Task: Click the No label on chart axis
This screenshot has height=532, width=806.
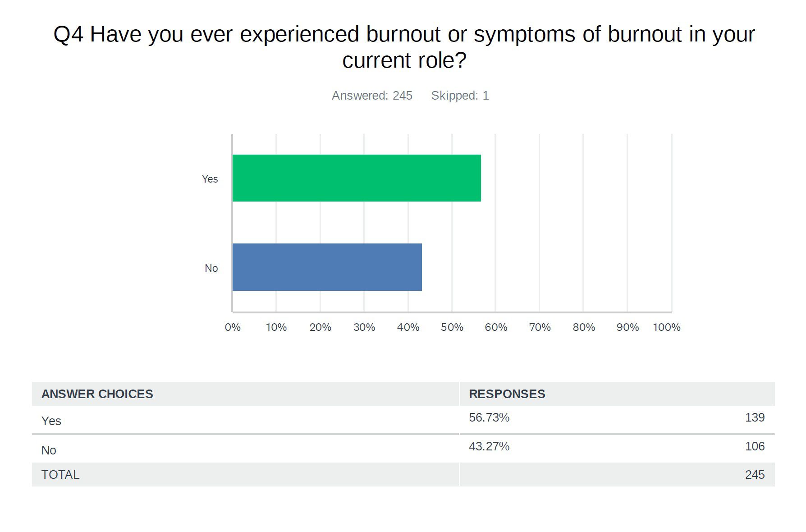Action: tap(211, 268)
